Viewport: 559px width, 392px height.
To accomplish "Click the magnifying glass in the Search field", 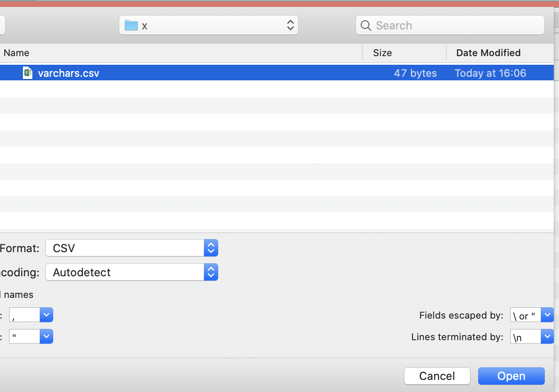I will (365, 25).
